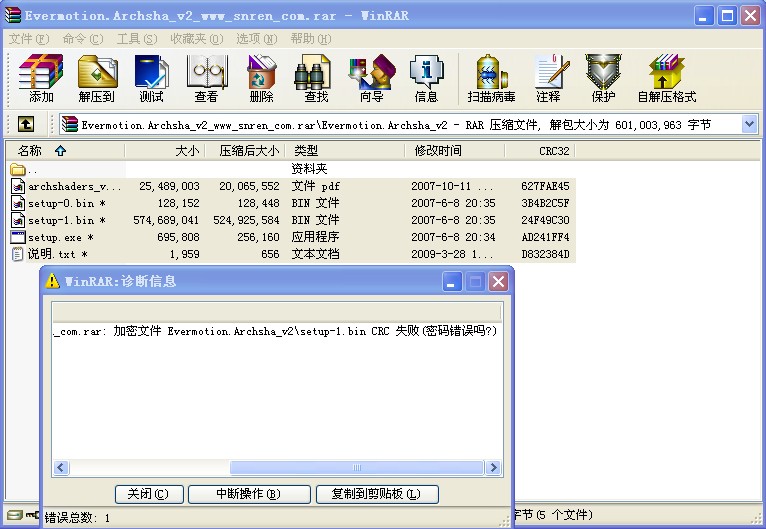Click the archshaders pdf file icon
Viewport: 766px width, 529px height.
coord(18,186)
